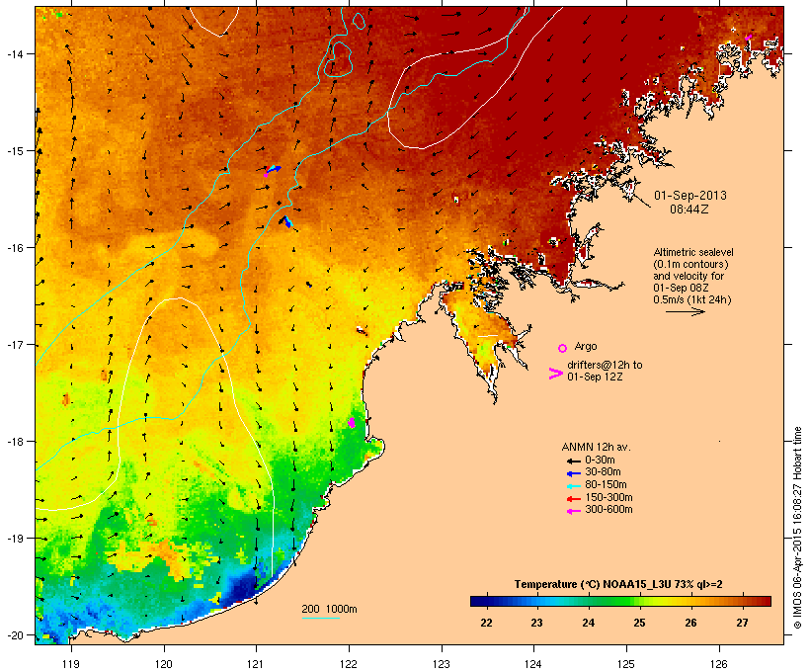Click the longitude label '121'
810x672 pixels.
(256, 664)
